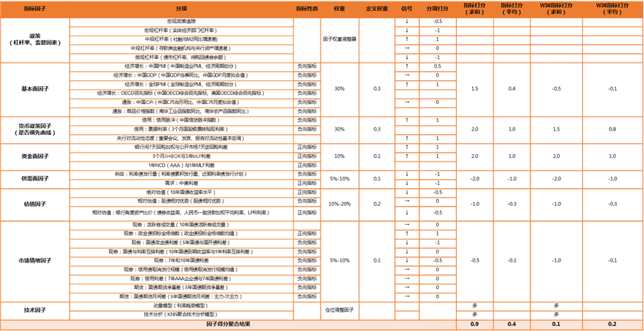Click the 指标打分（平均）header
This screenshot has width=644, height=331.
[511, 9]
